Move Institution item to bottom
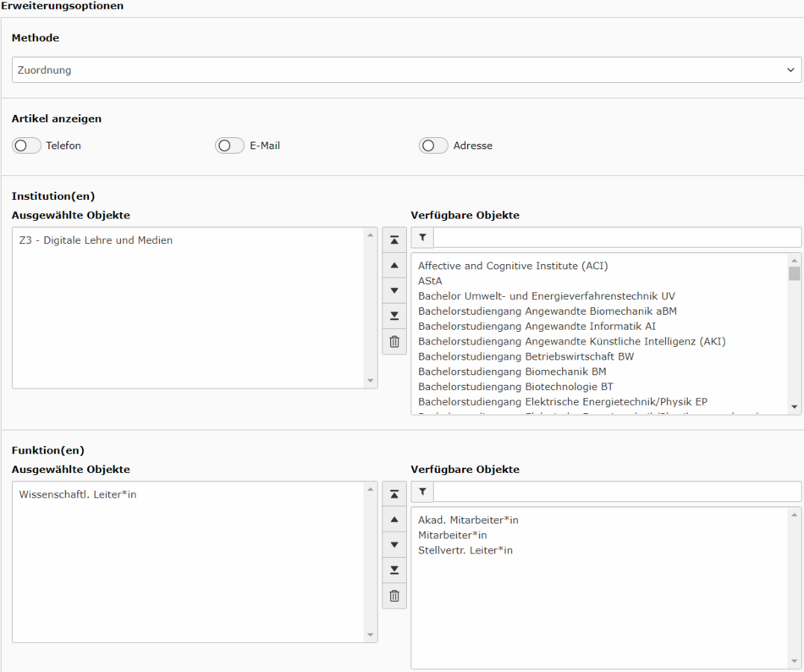Image resolution: width=804 pixels, height=672 pixels. coord(394,316)
